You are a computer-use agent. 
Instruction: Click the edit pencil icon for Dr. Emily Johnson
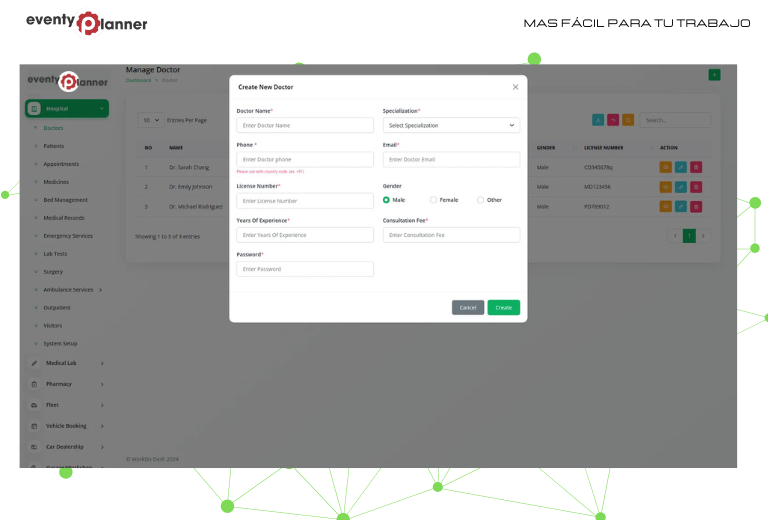[681, 186]
